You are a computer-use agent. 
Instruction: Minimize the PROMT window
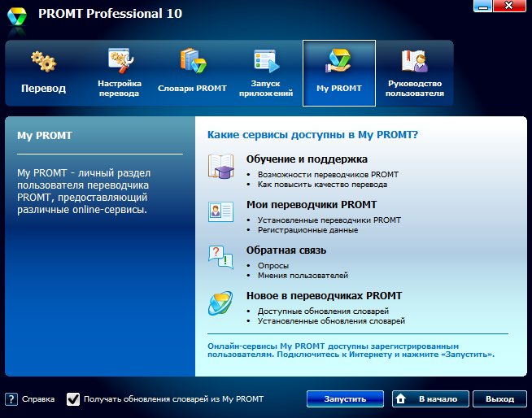tap(482, 7)
